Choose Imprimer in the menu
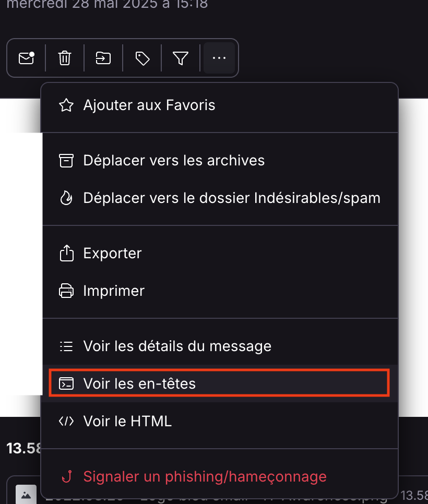Screen dimensions: 428x504 pyautogui.click(x=114, y=291)
